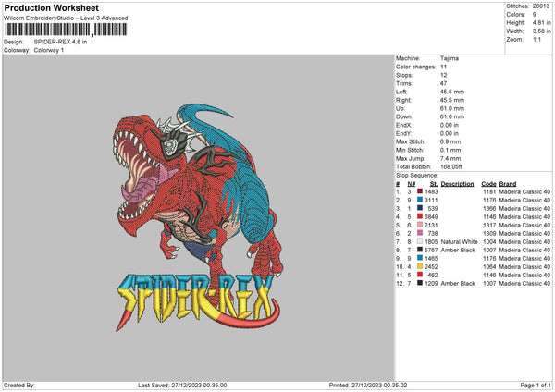Click the Stops value 12
The image size is (555, 392).
click(x=443, y=76)
